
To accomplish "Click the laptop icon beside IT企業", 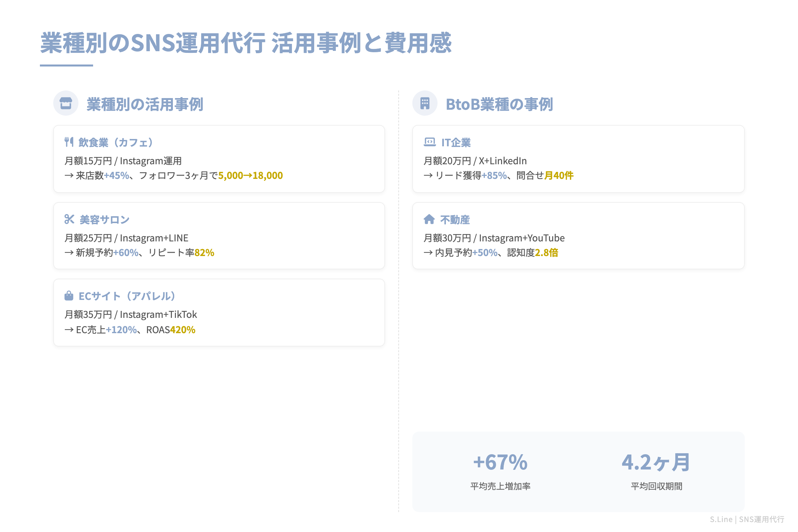I will (x=430, y=142).
